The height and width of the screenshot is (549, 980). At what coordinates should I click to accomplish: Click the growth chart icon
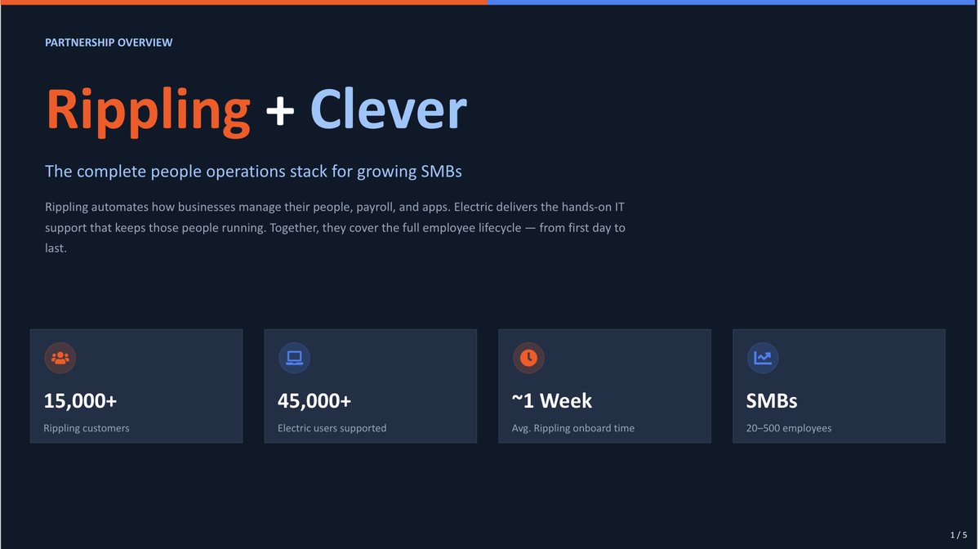[x=763, y=358]
